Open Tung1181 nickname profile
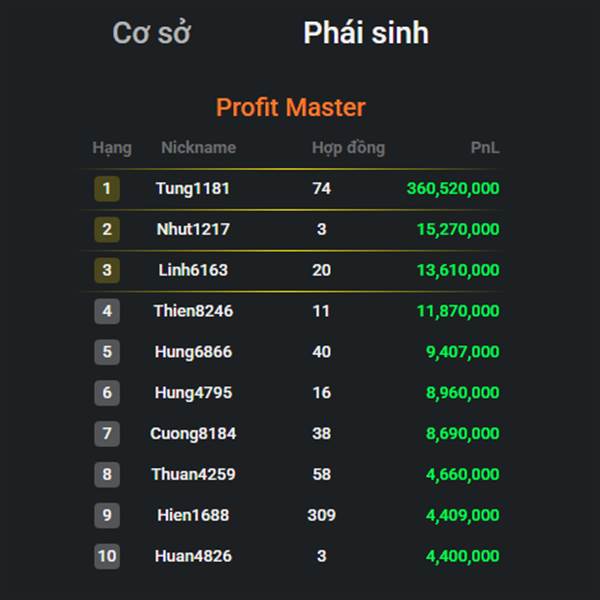 (193, 188)
